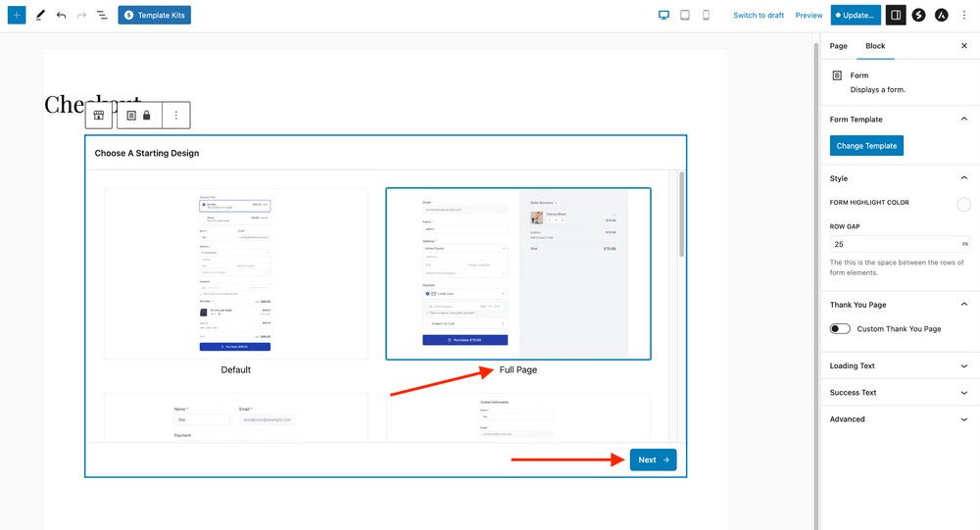The image size is (980, 530).
Task: Switch to mobile preview
Action: 706,15
